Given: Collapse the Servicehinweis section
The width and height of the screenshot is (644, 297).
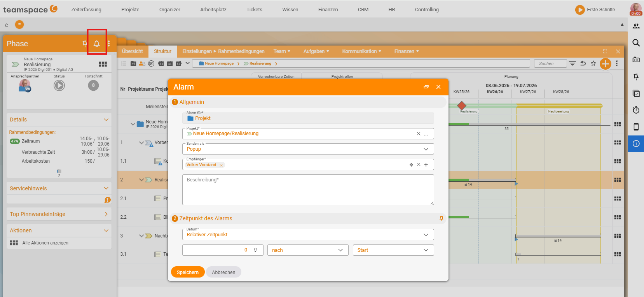Looking at the screenshot, I should [x=106, y=188].
